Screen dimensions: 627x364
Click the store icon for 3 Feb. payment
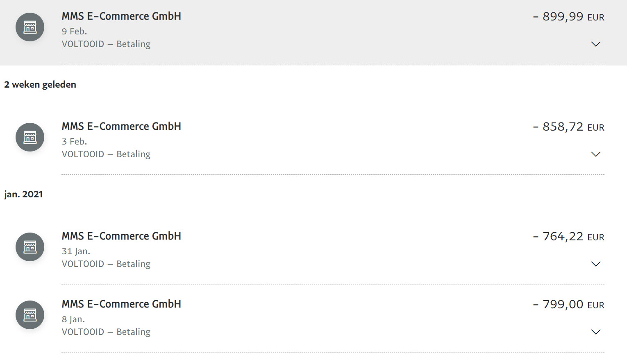tap(30, 137)
